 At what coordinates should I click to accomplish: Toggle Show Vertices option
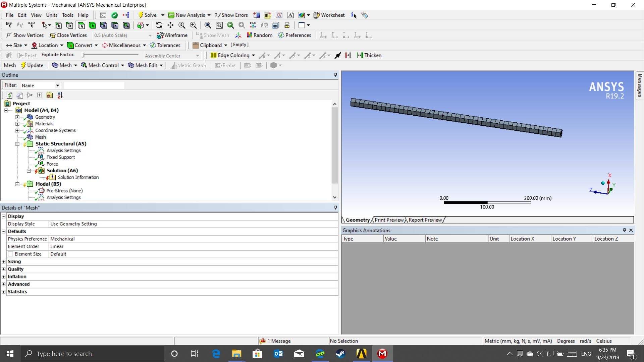[x=25, y=35]
